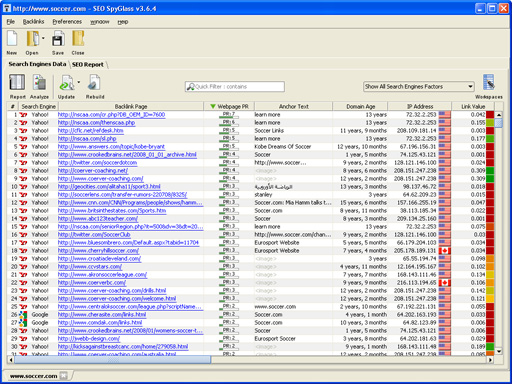Image resolution: width=512 pixels, height=384 pixels.
Task: Sort by the Domain Age column header
Action: click(x=360, y=106)
